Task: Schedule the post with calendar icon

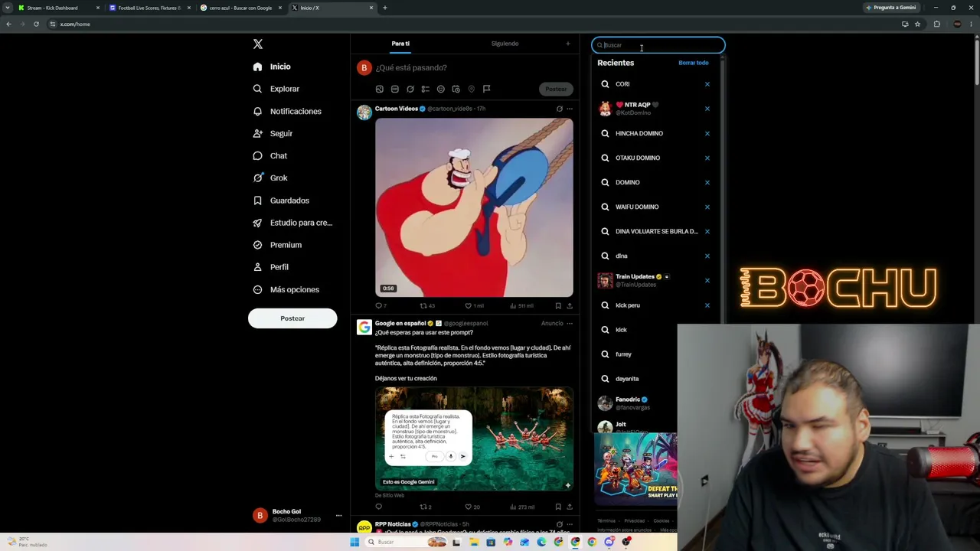Action: [456, 89]
